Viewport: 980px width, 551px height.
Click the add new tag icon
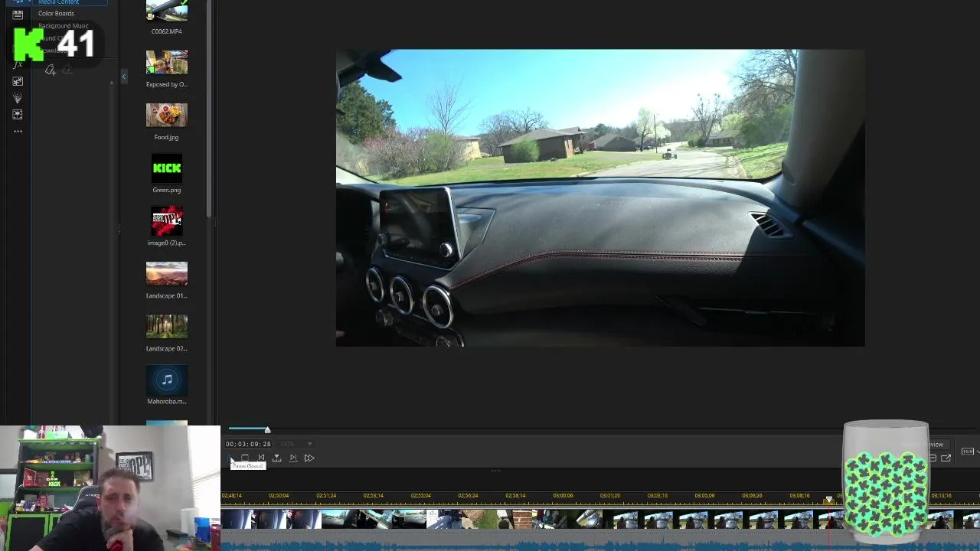50,70
